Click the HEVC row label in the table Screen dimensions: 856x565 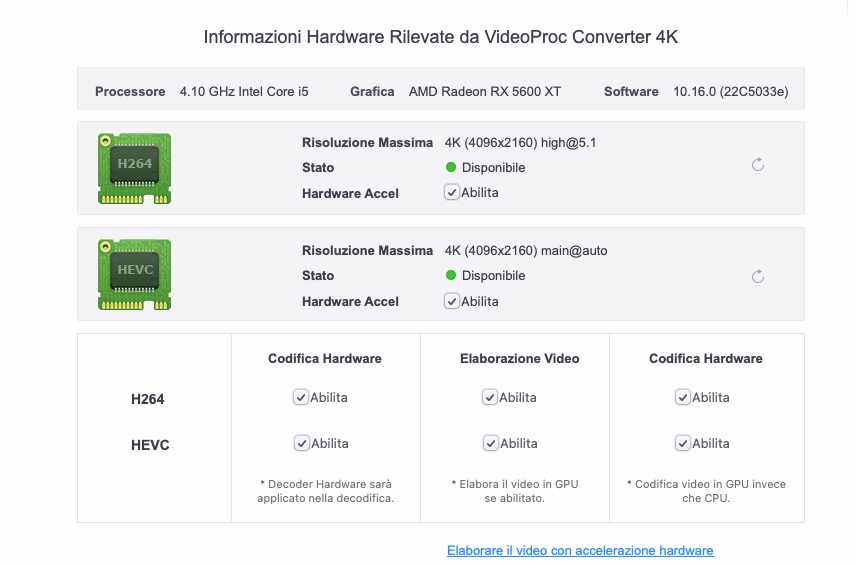pos(150,445)
